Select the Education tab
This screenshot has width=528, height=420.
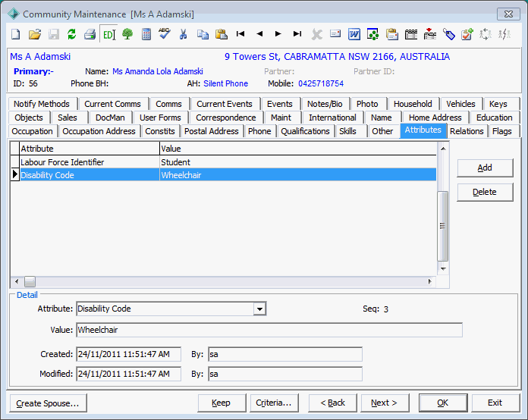(494, 118)
